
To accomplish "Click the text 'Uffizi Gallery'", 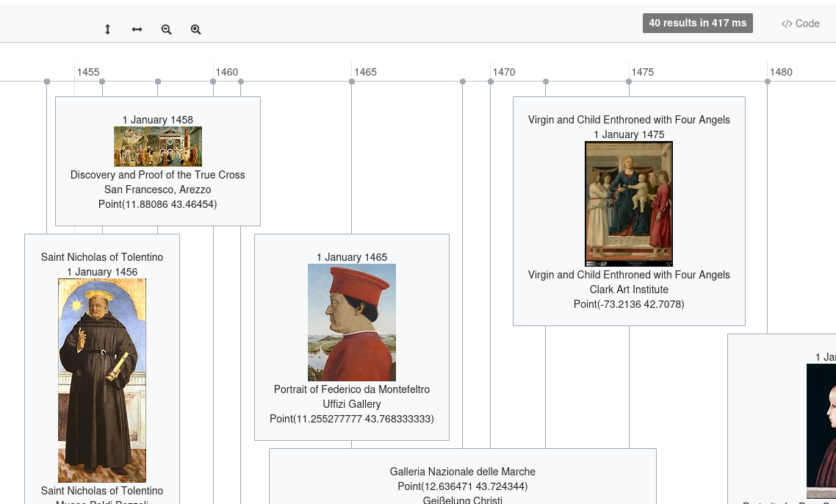I will (352, 404).
